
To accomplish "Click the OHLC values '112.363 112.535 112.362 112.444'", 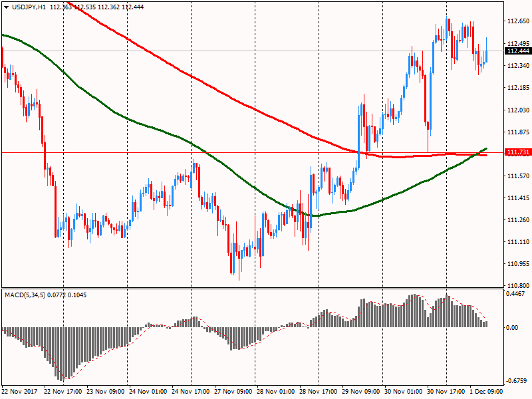I will pos(96,7).
